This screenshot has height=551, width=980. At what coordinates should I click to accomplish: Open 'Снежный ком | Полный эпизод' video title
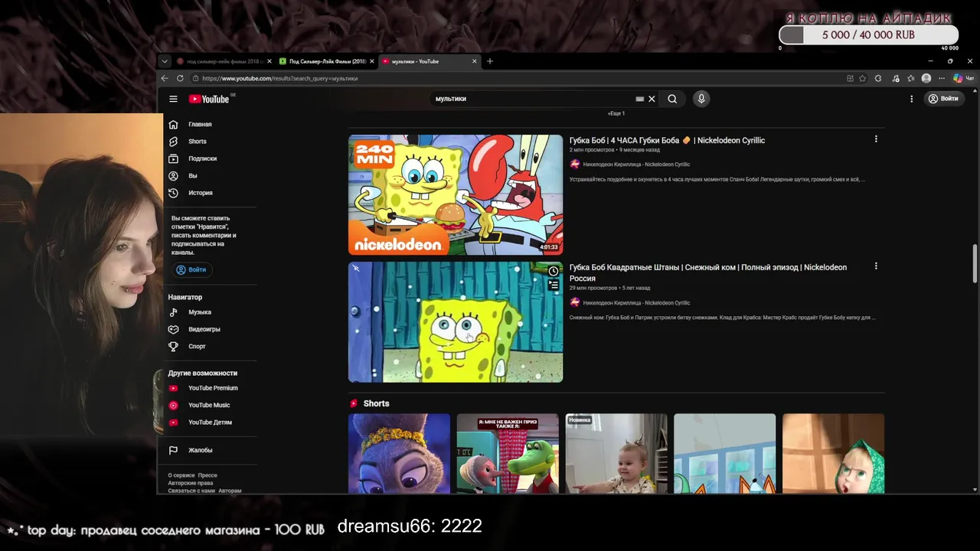coord(708,272)
